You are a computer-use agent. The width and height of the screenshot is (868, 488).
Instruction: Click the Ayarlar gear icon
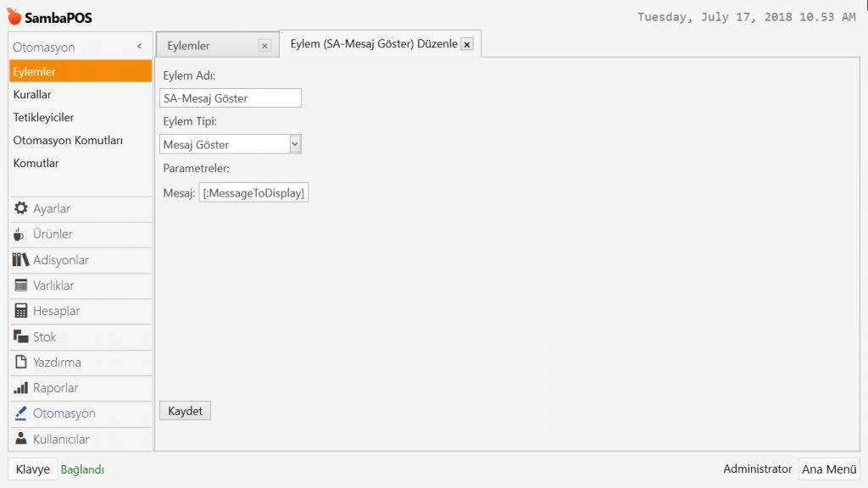[21, 208]
